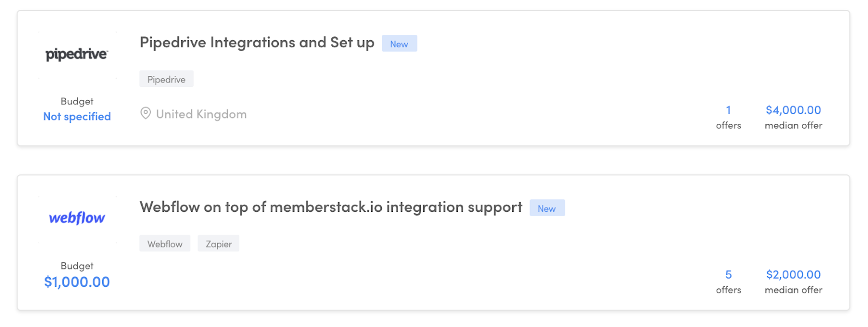Click the Pipedrive logo image
The height and width of the screenshot is (327, 868).
[76, 54]
